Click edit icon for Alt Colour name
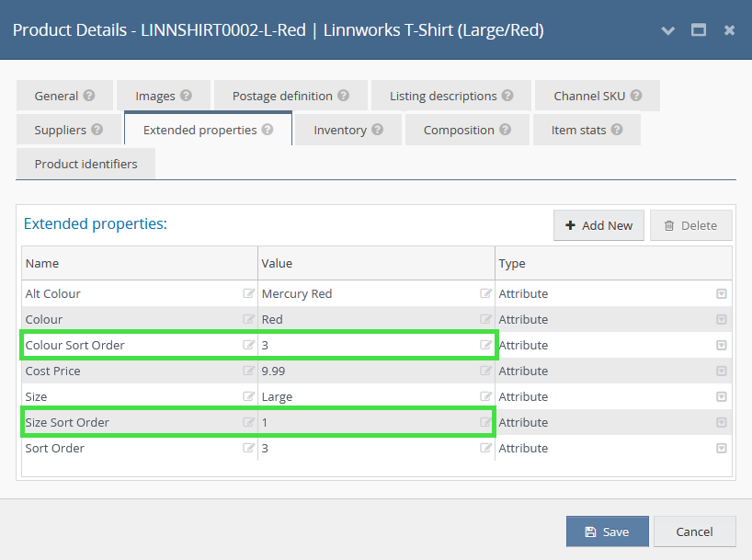The image size is (752, 560). pyautogui.click(x=248, y=293)
